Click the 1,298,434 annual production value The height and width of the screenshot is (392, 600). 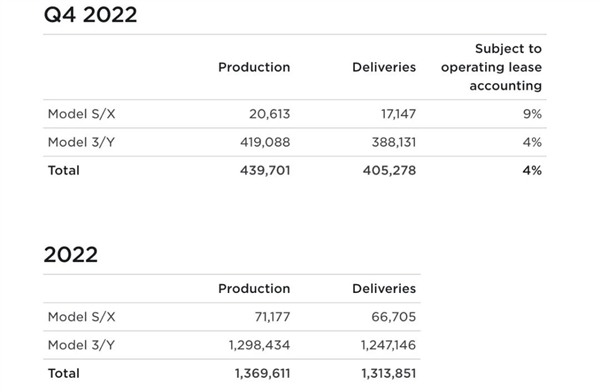tap(259, 345)
